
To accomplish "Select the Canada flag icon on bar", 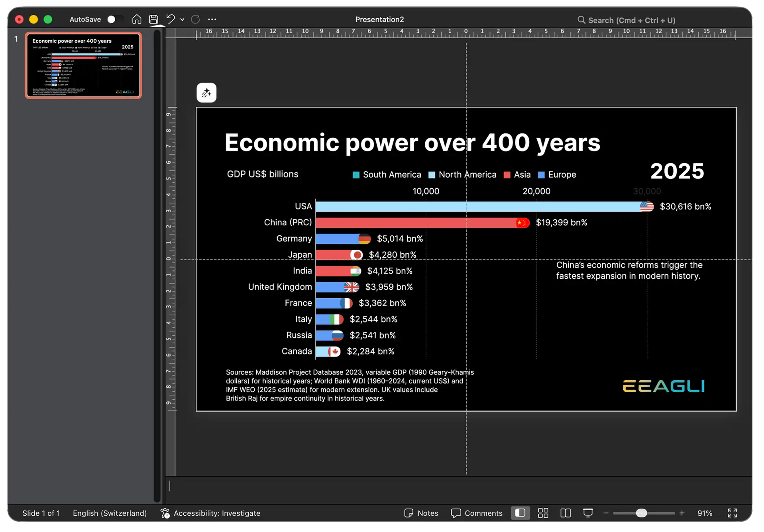I will (334, 352).
